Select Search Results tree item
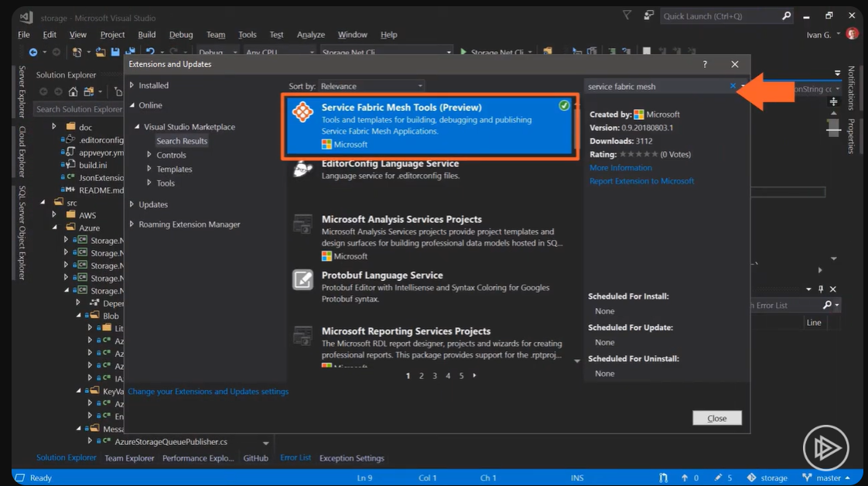This screenshot has width=868, height=486. point(182,141)
